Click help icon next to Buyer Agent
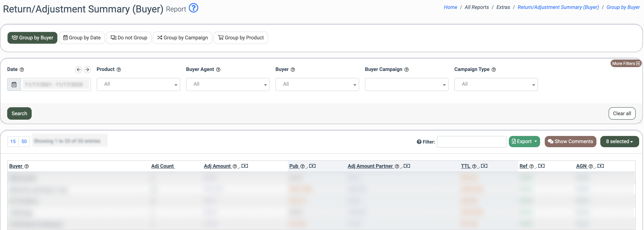Viewport: 644px width, 230px height. click(x=218, y=70)
